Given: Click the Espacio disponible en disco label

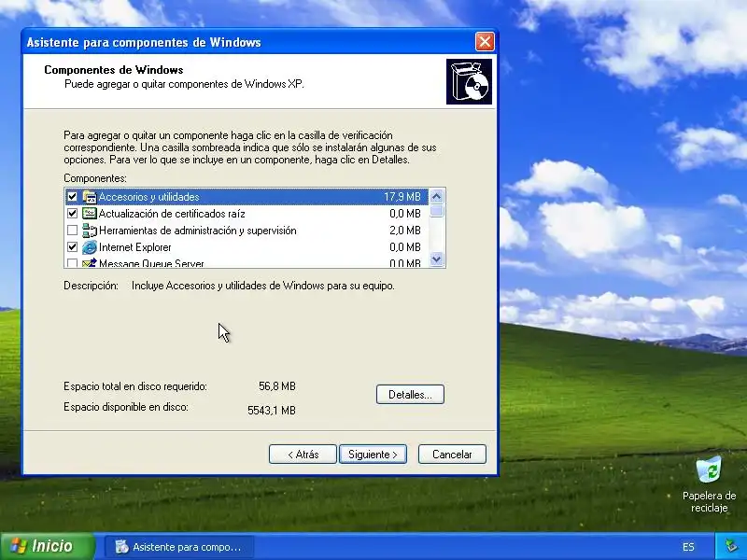Looking at the screenshot, I should [126, 407].
